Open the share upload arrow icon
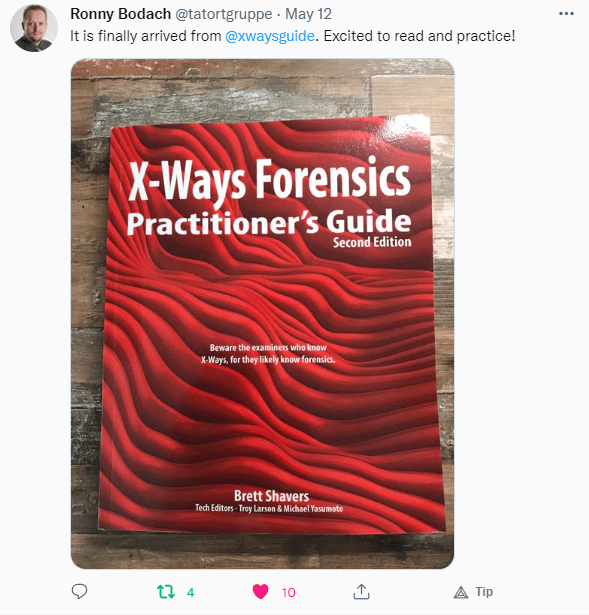Image resolution: width=589 pixels, height=615 pixels. [x=361, y=591]
